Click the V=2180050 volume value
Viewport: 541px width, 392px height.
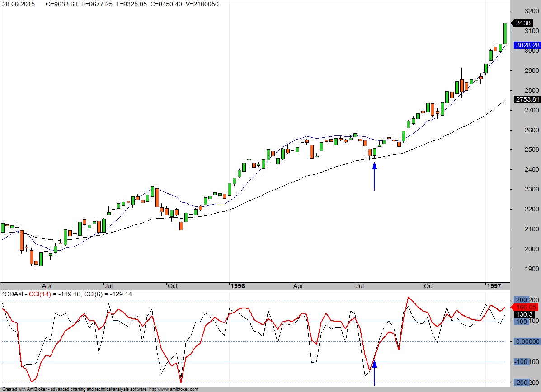(202, 5)
